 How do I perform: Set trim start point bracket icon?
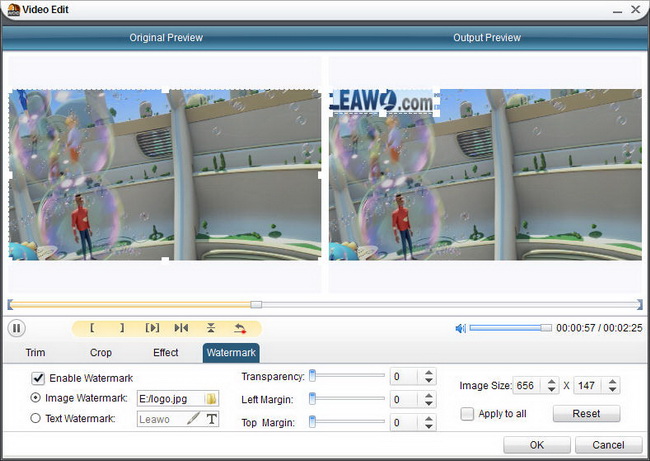tap(92, 328)
